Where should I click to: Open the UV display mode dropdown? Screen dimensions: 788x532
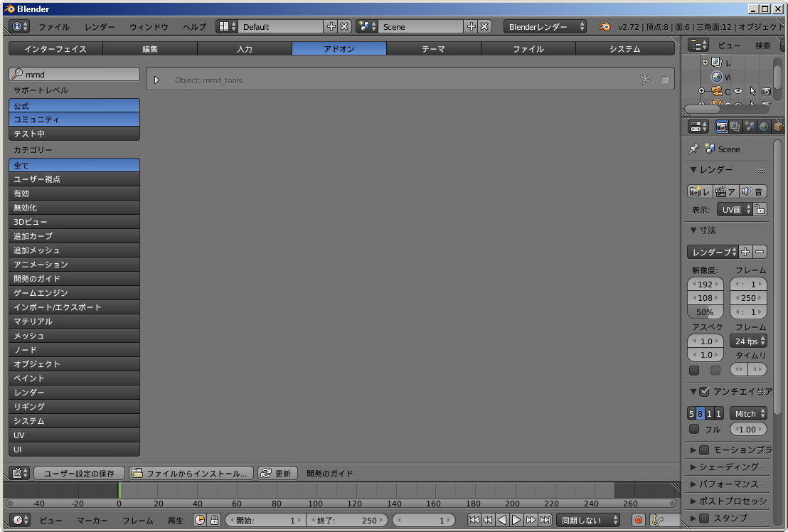point(735,210)
